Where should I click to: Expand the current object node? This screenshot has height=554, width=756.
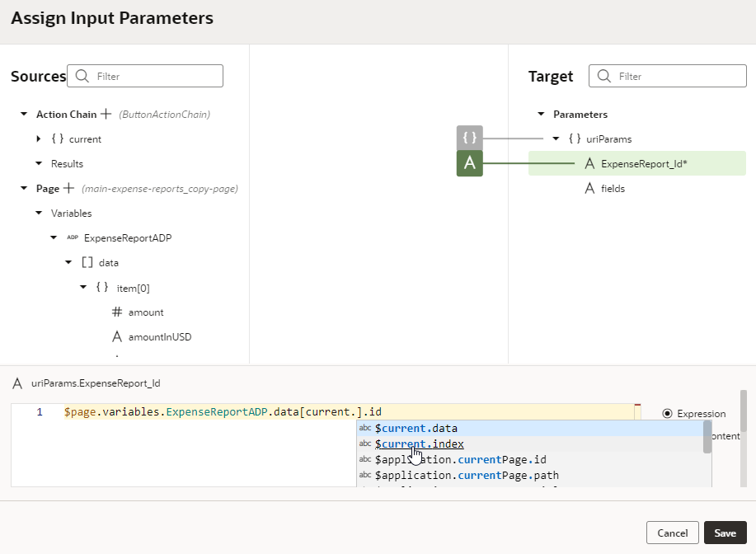coord(39,138)
